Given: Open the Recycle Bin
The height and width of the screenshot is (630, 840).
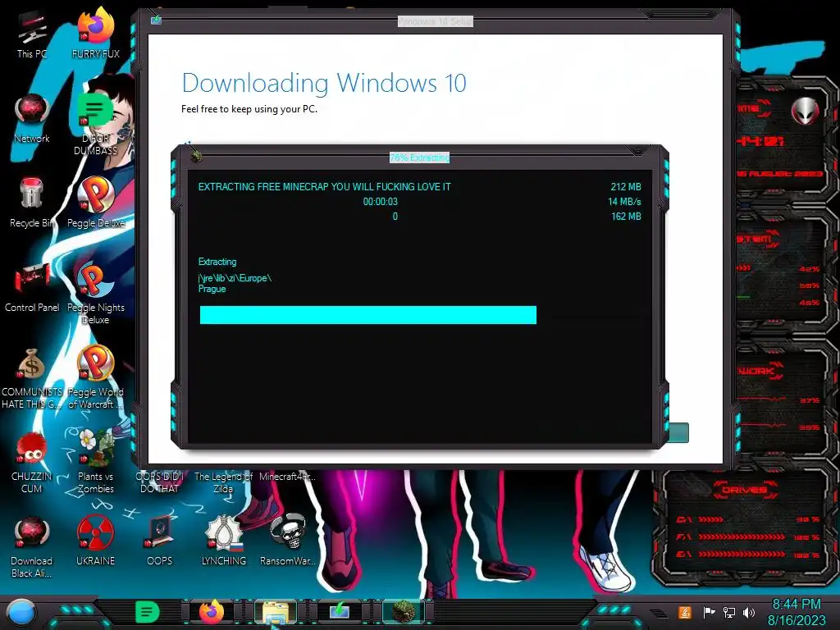Looking at the screenshot, I should coord(32,203).
